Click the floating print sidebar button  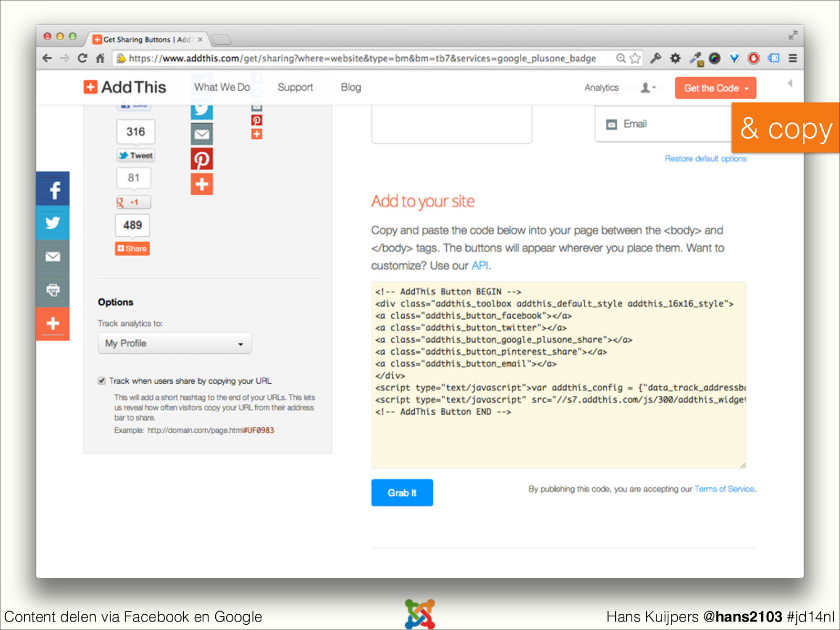53,290
